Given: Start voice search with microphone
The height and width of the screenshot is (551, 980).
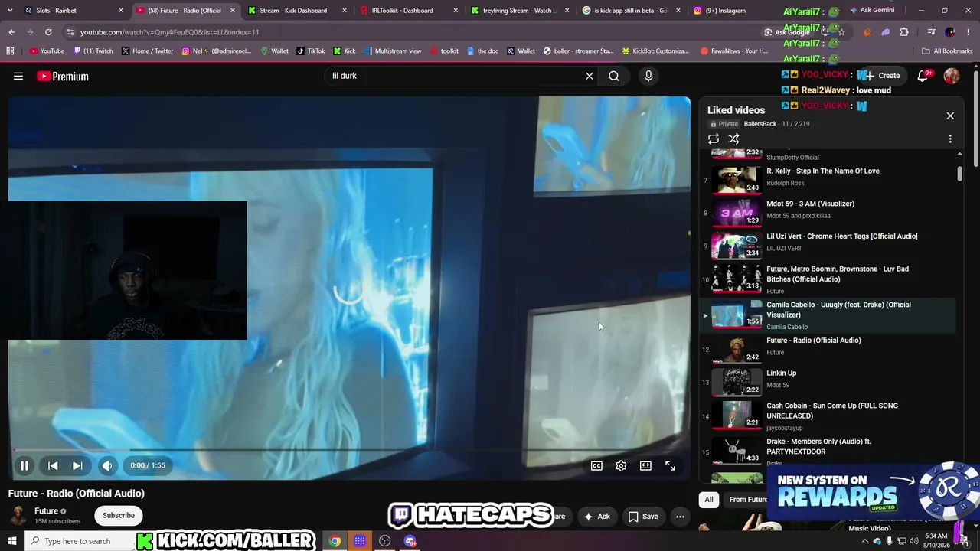Looking at the screenshot, I should pos(648,76).
